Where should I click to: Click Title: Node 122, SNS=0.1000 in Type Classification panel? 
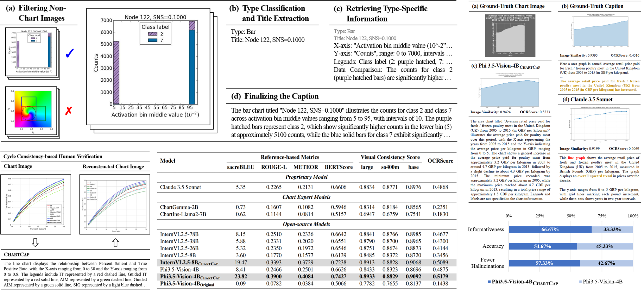[267, 40]
